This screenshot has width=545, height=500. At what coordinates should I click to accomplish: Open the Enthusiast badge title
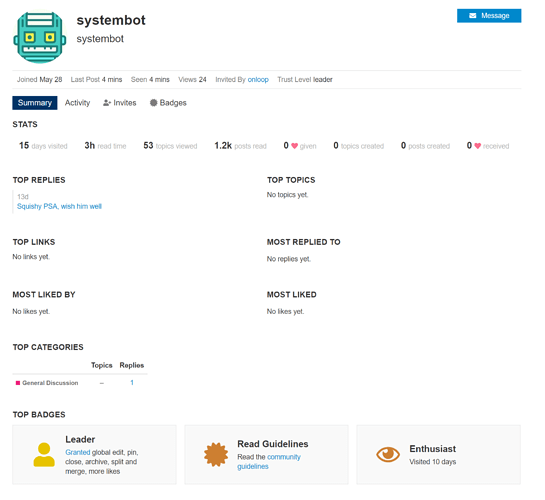[x=432, y=449]
